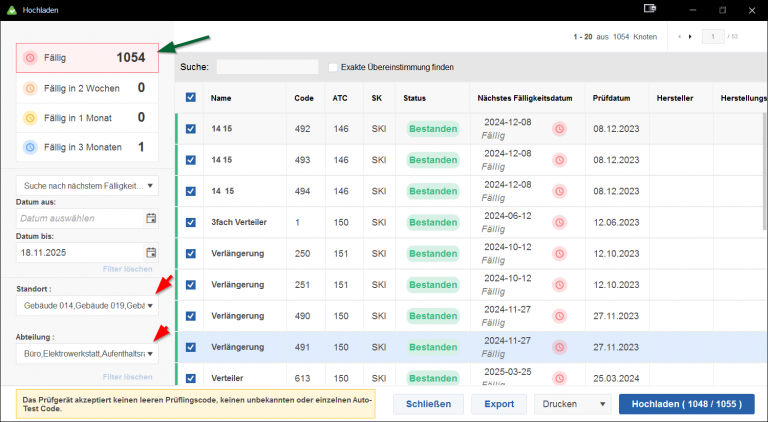
Task: Click the red Fällig clock icon
Action: coord(30,58)
